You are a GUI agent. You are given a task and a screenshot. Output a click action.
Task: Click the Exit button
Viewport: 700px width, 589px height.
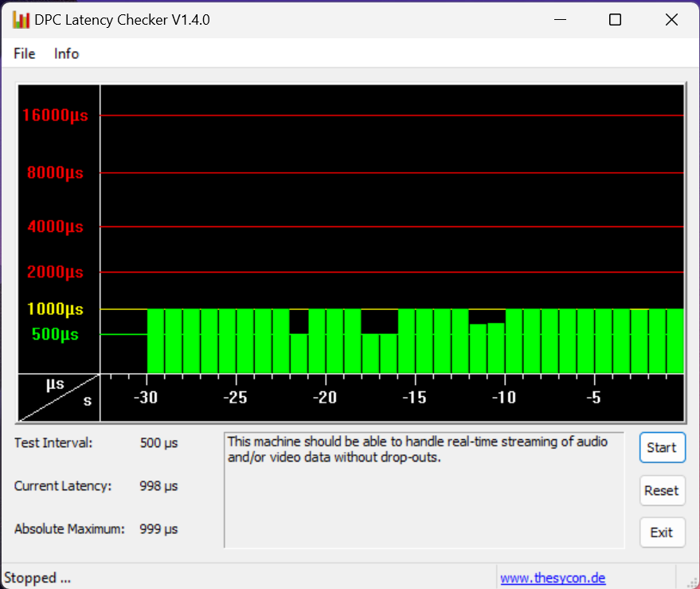pos(662,532)
